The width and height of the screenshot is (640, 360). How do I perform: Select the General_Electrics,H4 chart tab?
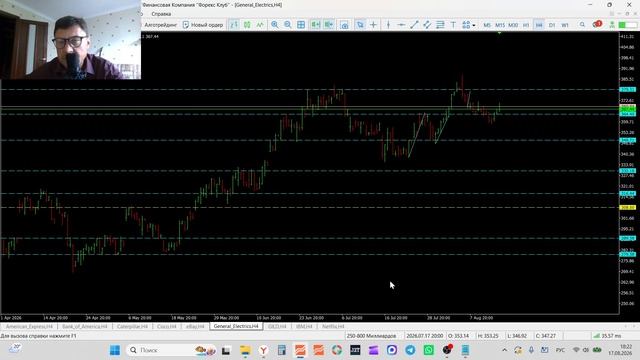click(236, 327)
